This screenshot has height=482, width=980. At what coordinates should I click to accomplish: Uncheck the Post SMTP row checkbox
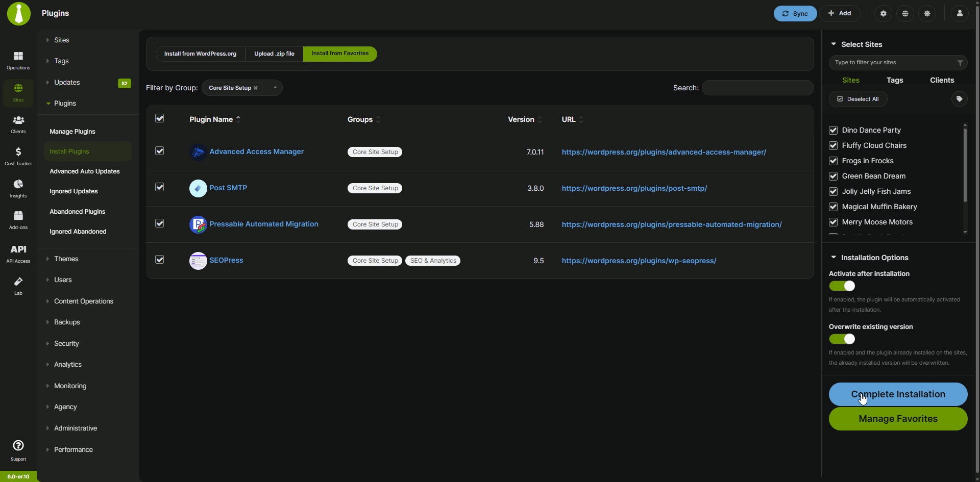coord(160,187)
